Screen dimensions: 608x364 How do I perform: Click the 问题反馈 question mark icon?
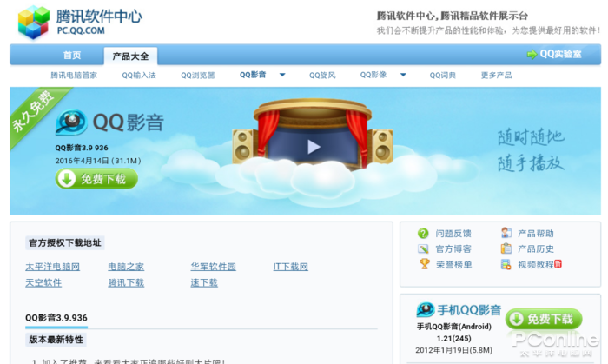423,234
